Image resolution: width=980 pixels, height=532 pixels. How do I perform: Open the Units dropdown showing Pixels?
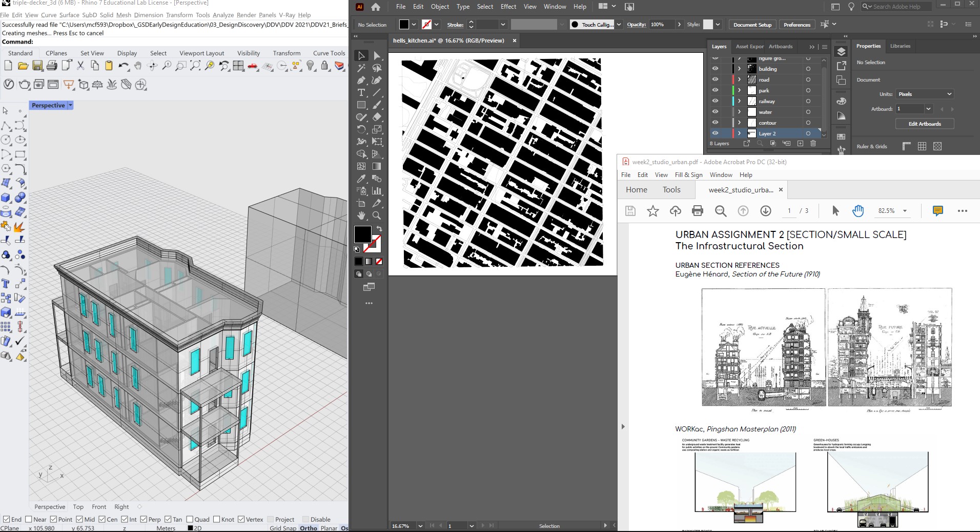pos(925,94)
